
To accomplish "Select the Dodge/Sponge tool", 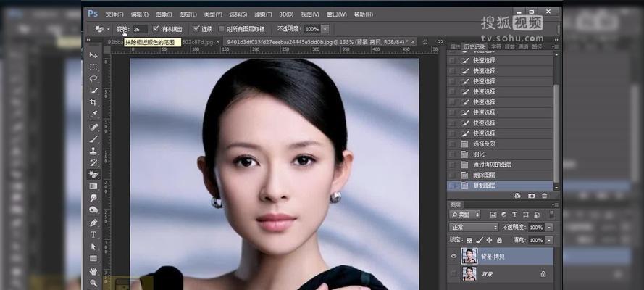I will click(93, 210).
